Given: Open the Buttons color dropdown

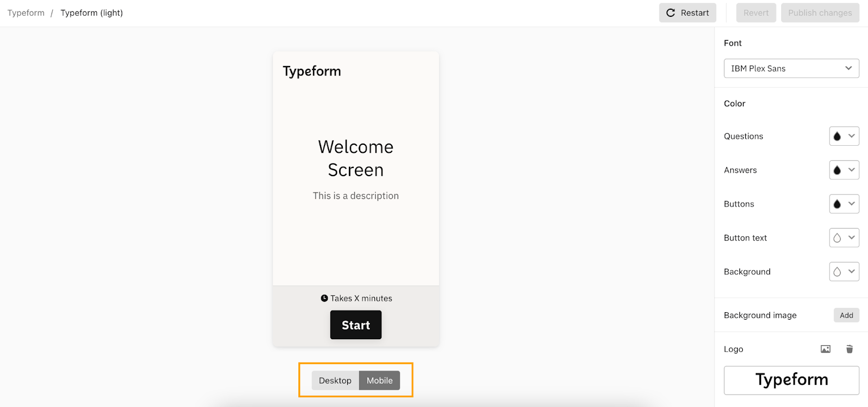Looking at the screenshot, I should pos(844,204).
